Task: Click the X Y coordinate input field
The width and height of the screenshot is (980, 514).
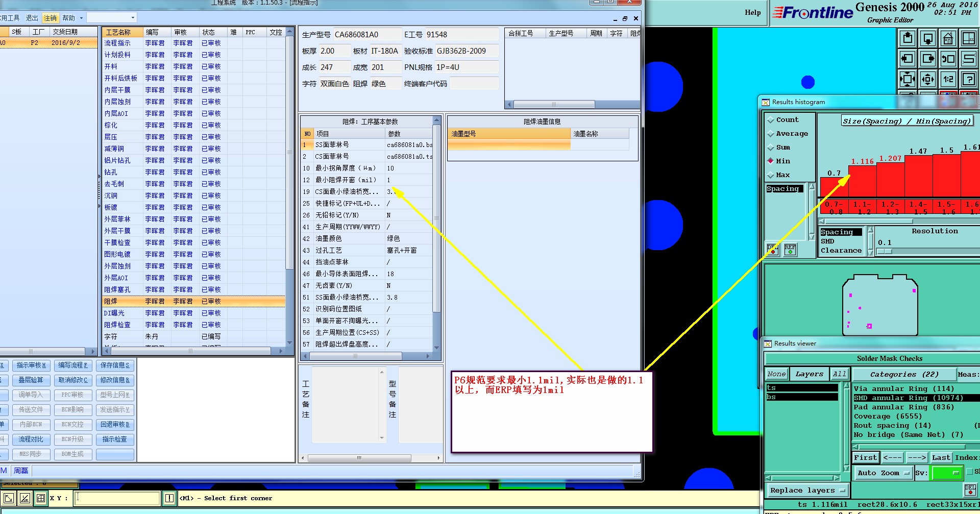Action: coord(118,498)
